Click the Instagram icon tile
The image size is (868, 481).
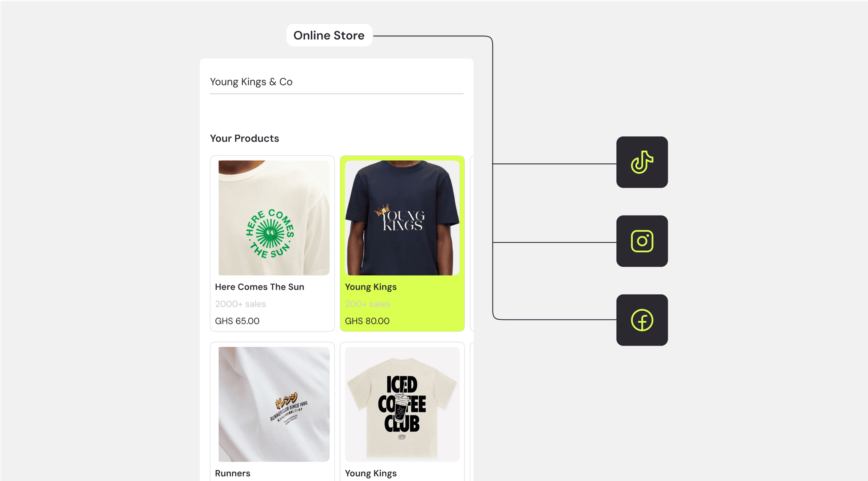coord(642,241)
